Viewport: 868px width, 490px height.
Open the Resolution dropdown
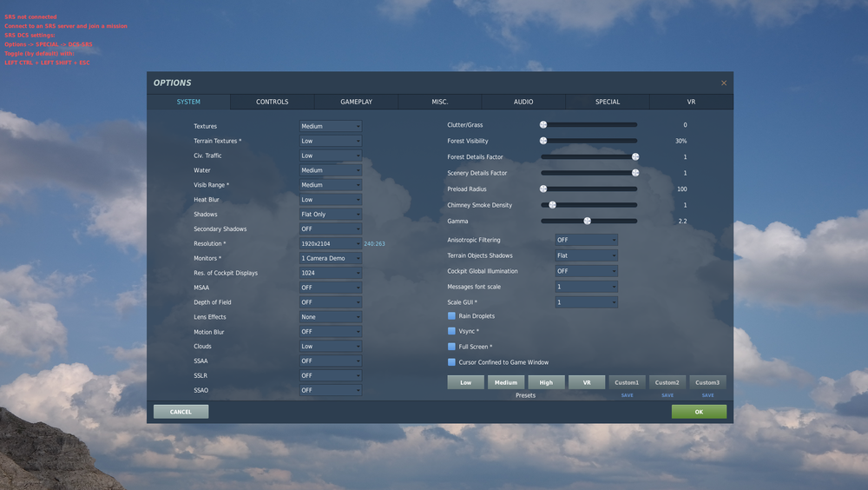[x=331, y=244]
